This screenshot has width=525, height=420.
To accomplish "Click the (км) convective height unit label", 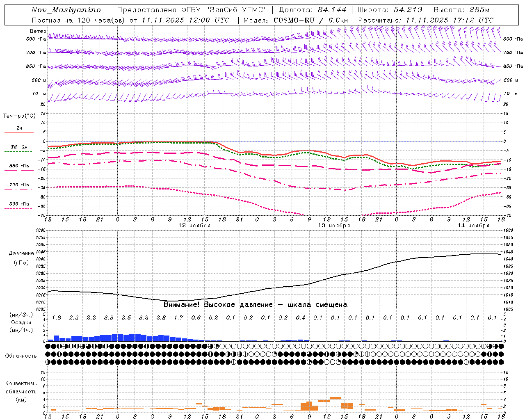I will (21, 399).
